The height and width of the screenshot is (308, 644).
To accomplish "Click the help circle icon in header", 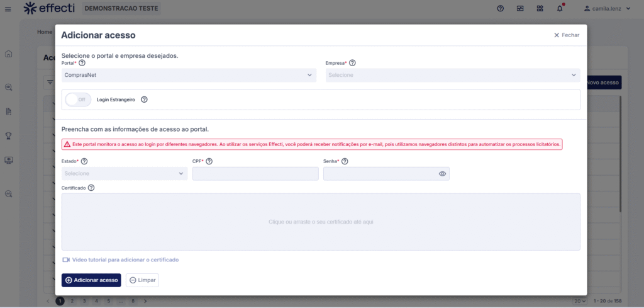I will tap(500, 8).
